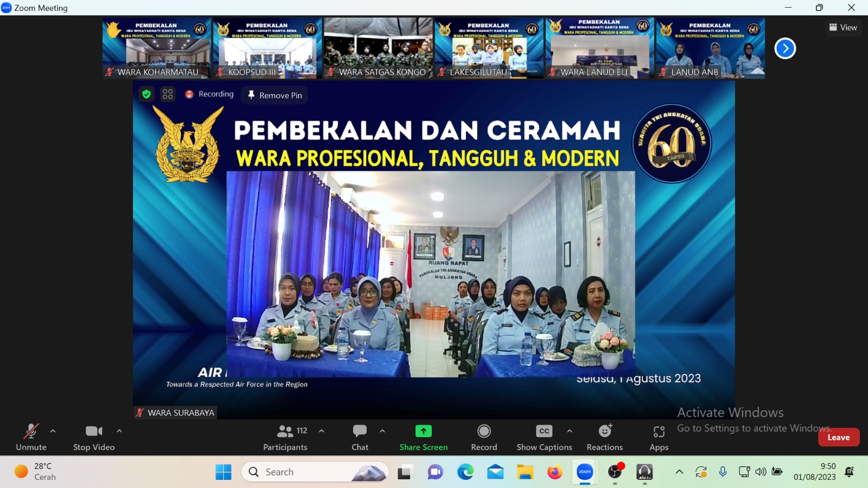This screenshot has height=488, width=868.
Task: Select WARA LANUD ELI video thumbnail
Action: [x=599, y=48]
